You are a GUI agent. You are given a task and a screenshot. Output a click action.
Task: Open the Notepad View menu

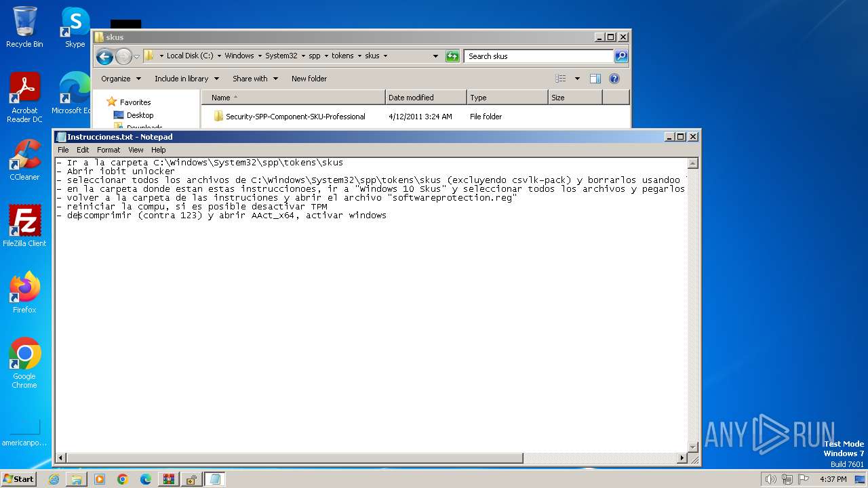point(136,150)
